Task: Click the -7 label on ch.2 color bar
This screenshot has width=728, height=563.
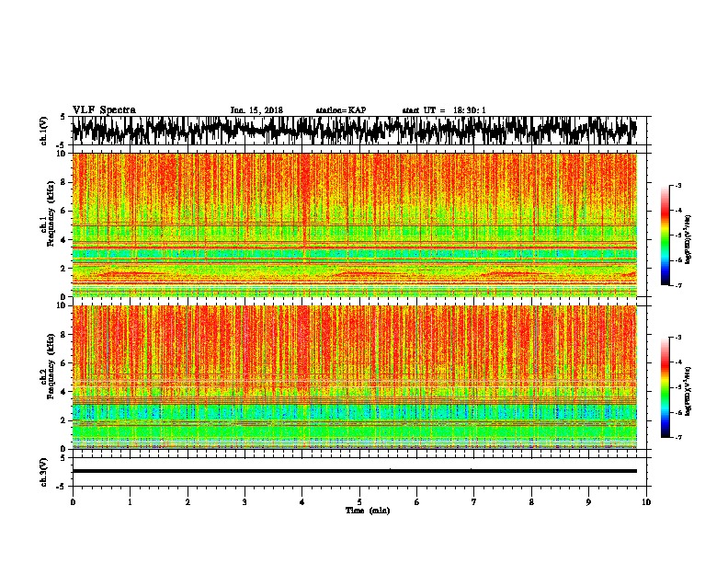Action: (677, 437)
